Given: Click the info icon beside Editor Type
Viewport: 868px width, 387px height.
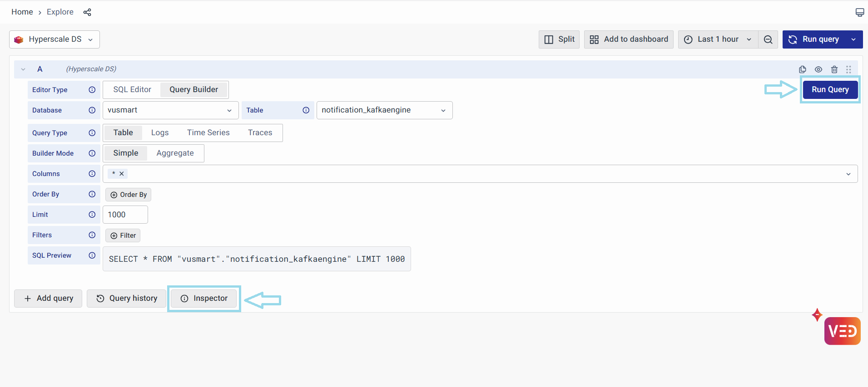Looking at the screenshot, I should 92,90.
